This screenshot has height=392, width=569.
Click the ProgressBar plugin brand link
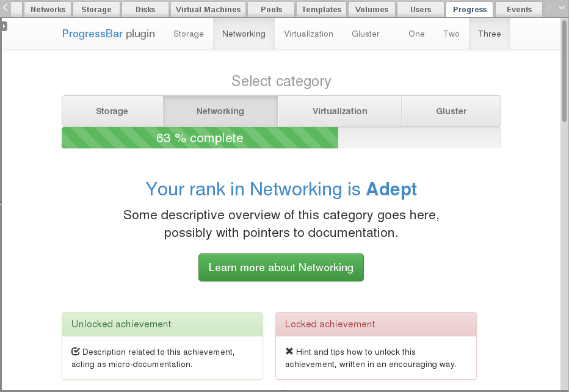coord(108,34)
